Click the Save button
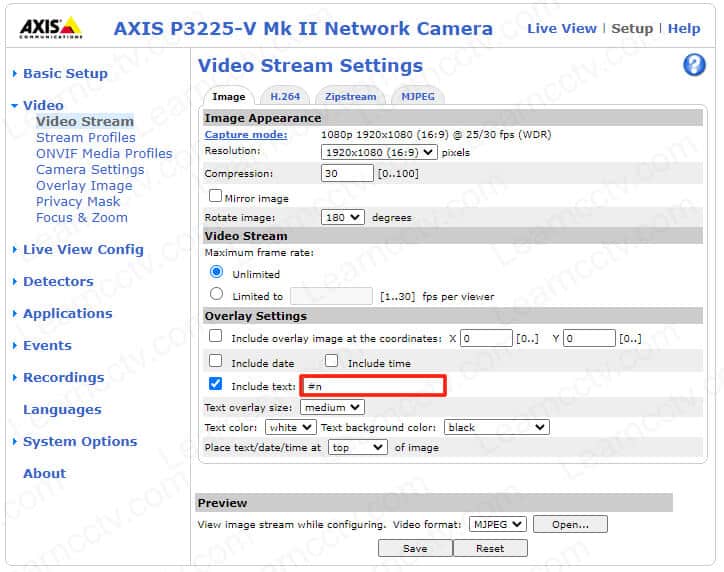Image resolution: width=724 pixels, height=572 pixels. [414, 548]
